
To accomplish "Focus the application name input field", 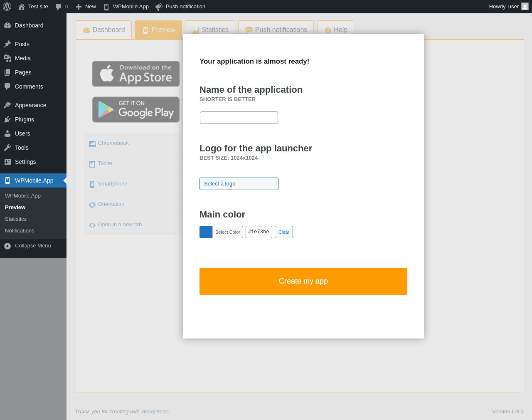I will point(239,118).
